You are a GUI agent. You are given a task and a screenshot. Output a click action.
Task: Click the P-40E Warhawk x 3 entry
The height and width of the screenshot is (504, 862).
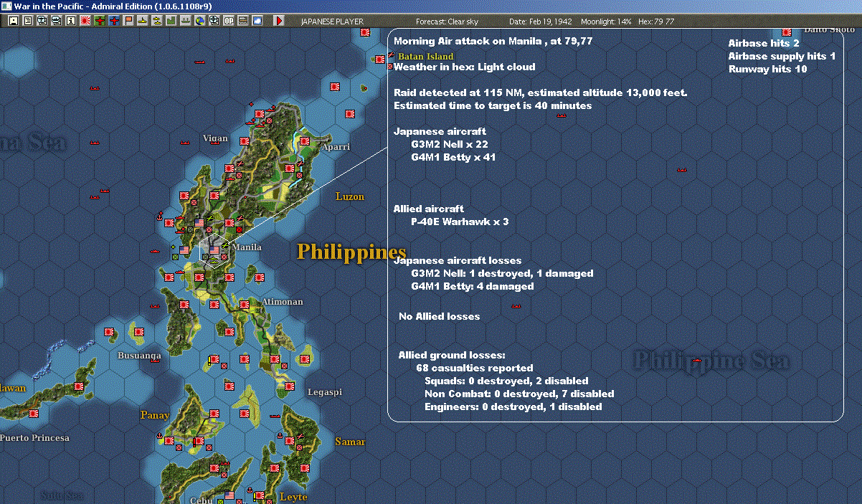tap(460, 222)
